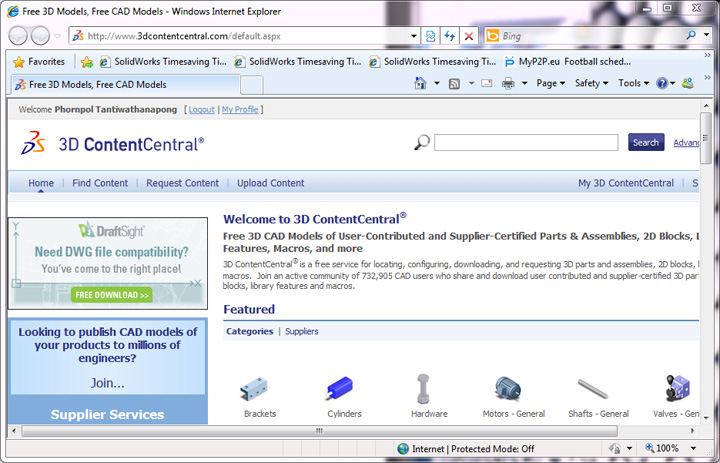Click the 3D ContentCentral logo
The image size is (720, 463).
(112, 144)
